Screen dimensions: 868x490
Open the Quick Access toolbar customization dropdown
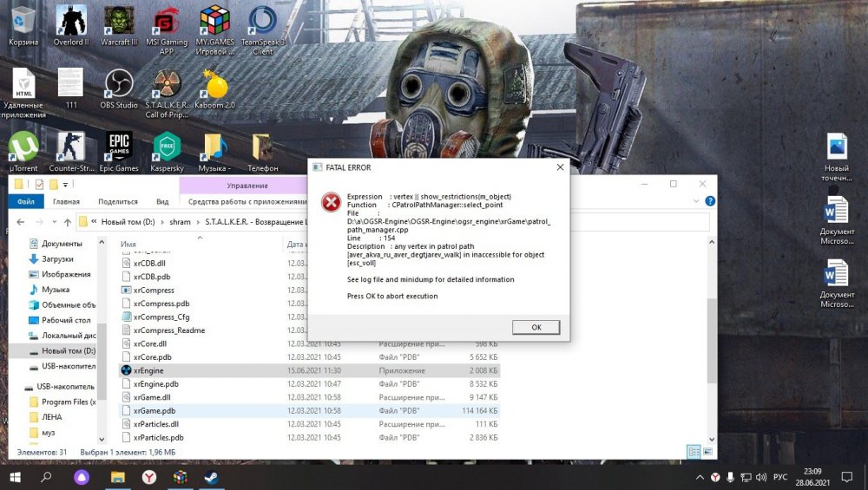[x=65, y=184]
